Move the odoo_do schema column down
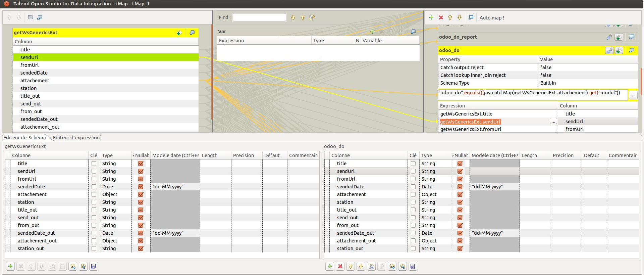 pos(361,266)
